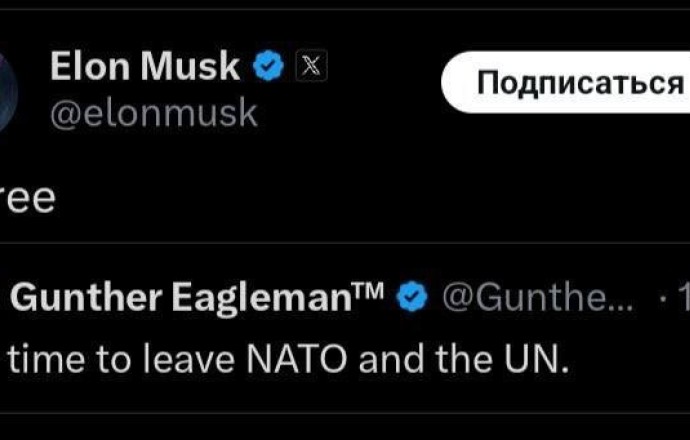Click Gunther Eagleman's blue verified checkmark
The image size is (690, 440).
(414, 297)
